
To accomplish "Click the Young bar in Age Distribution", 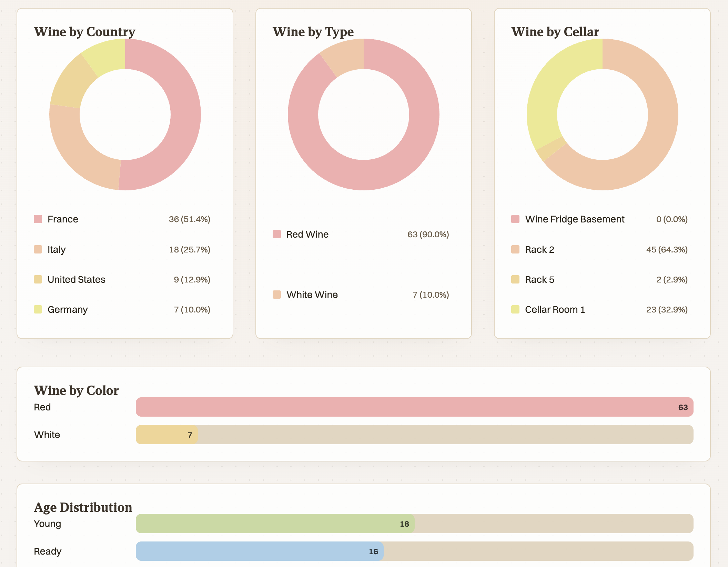I will (276, 524).
